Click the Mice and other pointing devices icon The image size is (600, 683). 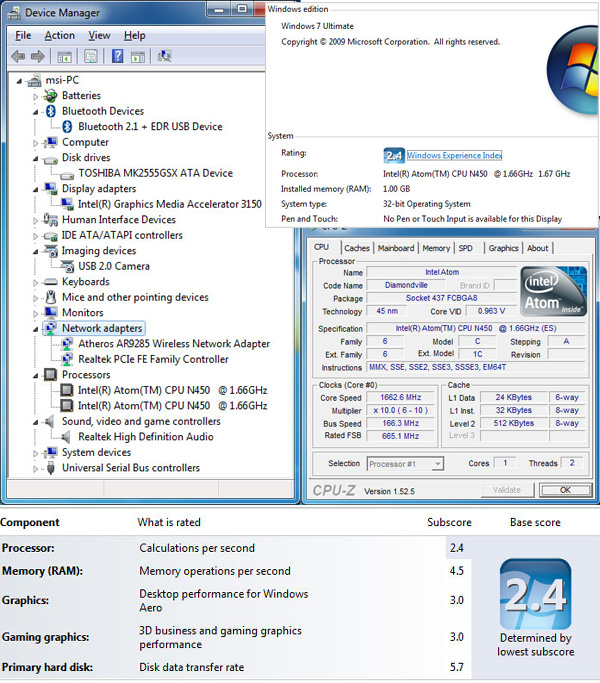point(51,297)
